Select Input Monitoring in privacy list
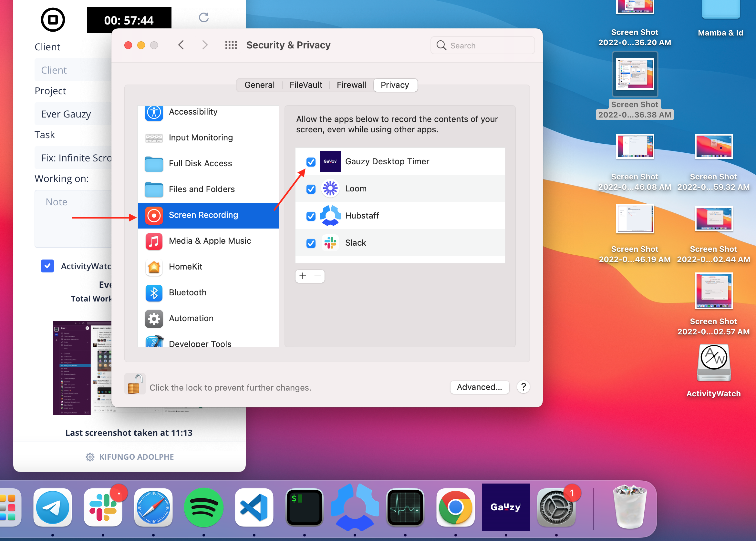The height and width of the screenshot is (541, 756). [208, 138]
